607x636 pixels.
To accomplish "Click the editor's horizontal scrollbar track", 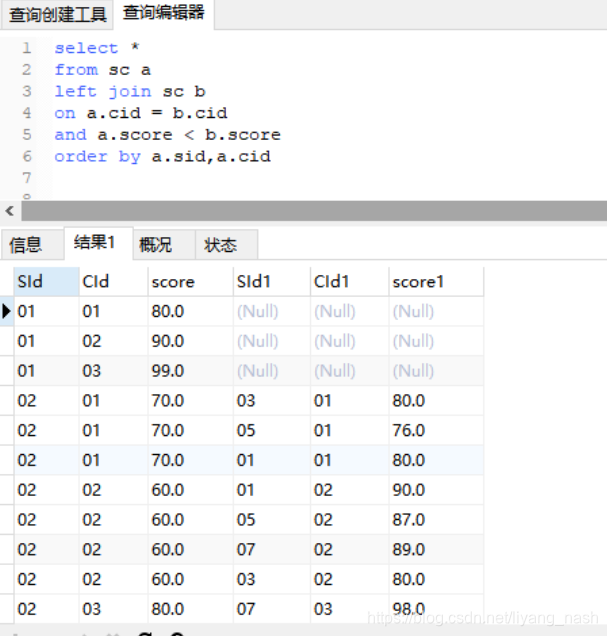I will pos(314,211).
